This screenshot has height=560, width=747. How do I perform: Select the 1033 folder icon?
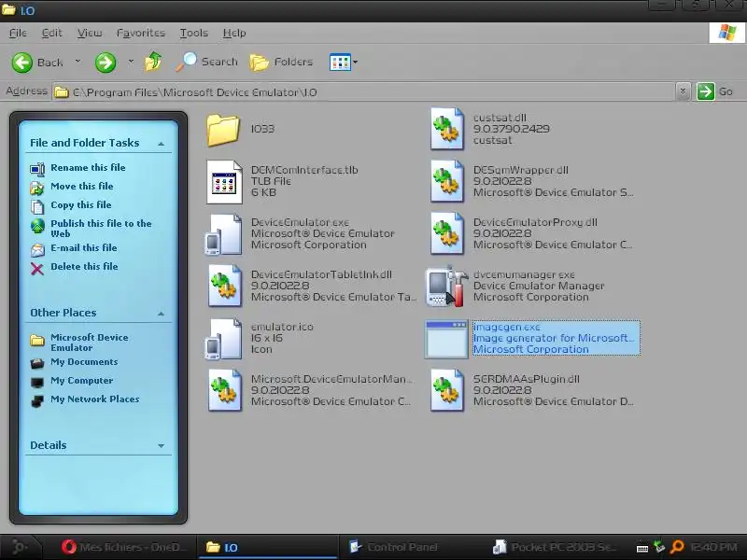pyautogui.click(x=223, y=129)
